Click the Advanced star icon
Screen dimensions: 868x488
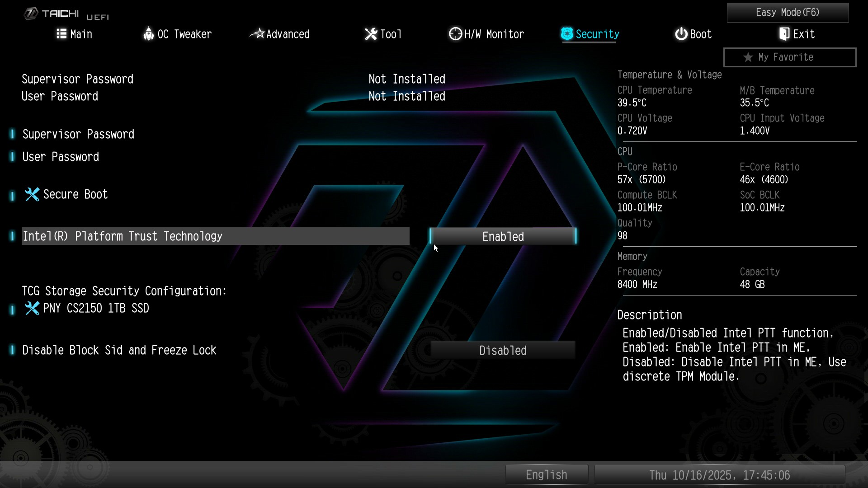pyautogui.click(x=257, y=34)
